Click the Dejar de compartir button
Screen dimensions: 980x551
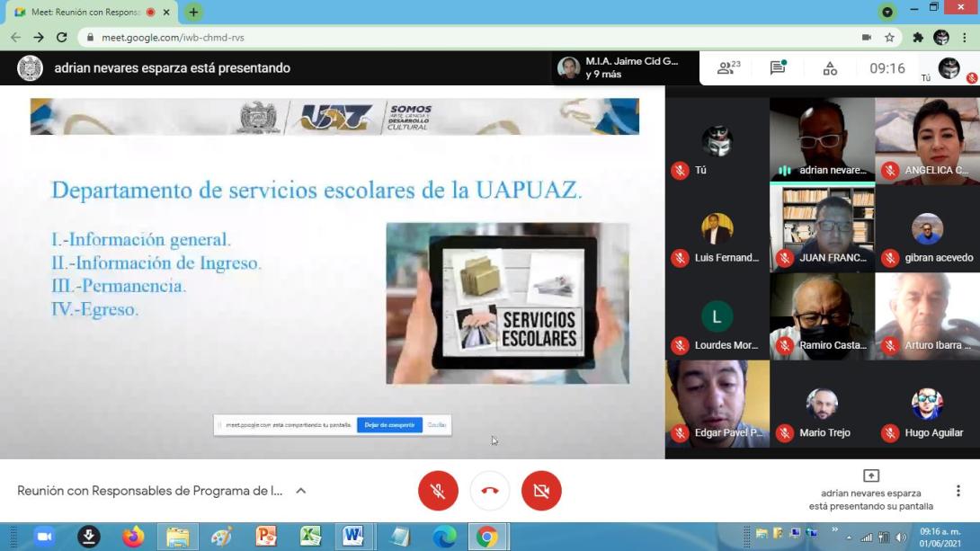click(x=389, y=425)
